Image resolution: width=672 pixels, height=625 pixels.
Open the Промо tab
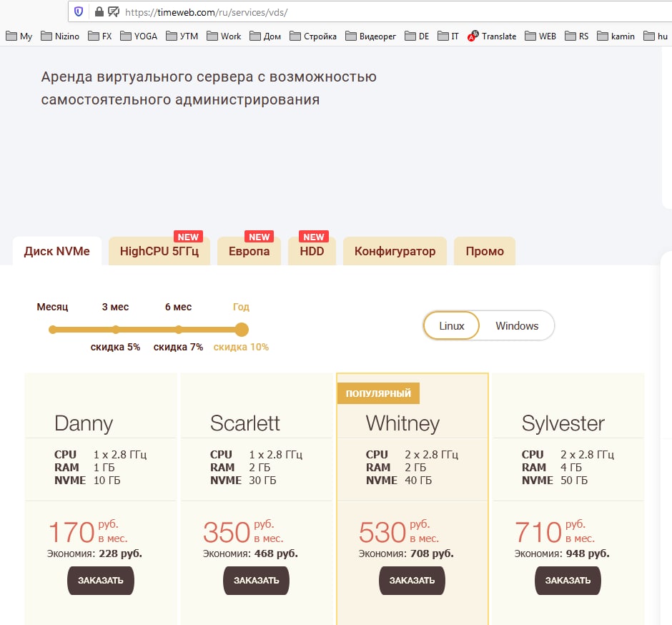[485, 251]
